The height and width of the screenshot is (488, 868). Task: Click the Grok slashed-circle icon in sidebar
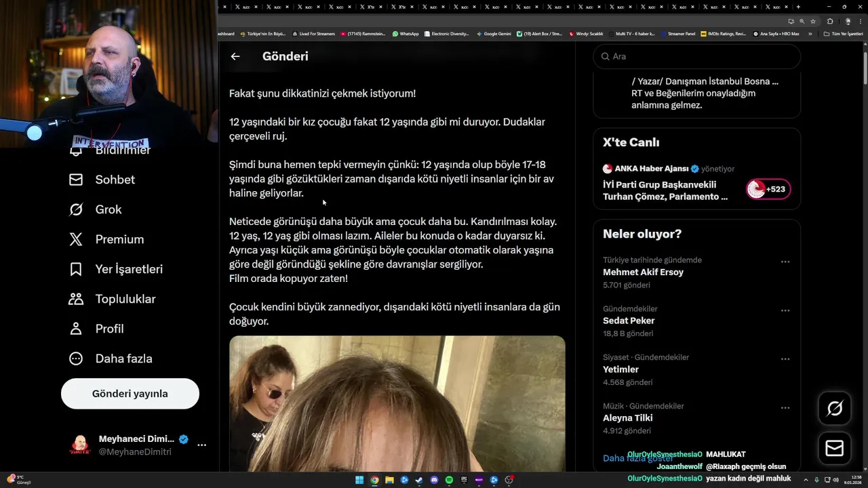click(76, 209)
